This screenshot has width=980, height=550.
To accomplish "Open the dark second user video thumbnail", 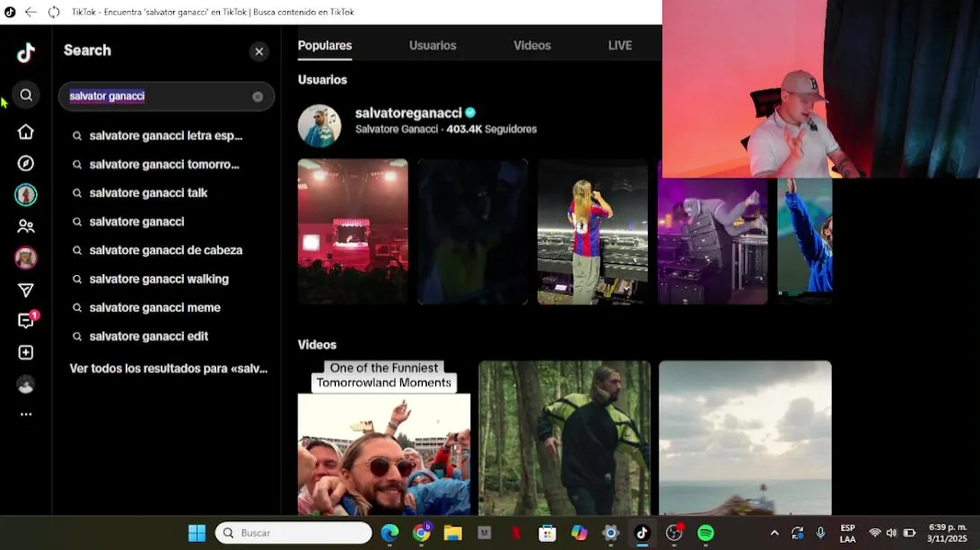I will coord(472,231).
